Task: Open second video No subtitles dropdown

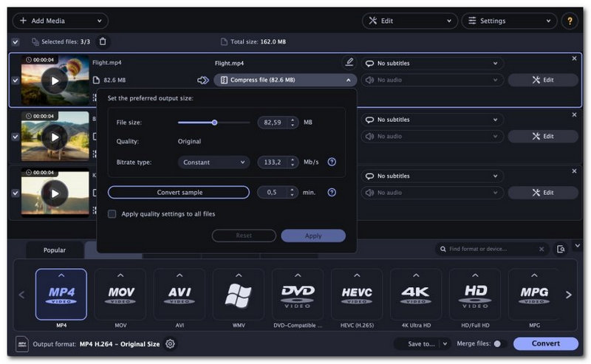Action: click(432, 120)
